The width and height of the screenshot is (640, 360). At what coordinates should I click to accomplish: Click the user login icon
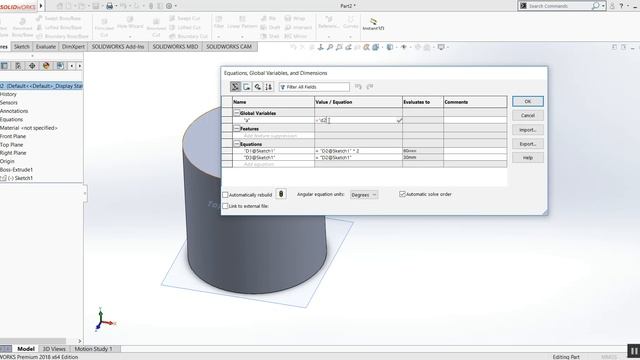point(612,6)
